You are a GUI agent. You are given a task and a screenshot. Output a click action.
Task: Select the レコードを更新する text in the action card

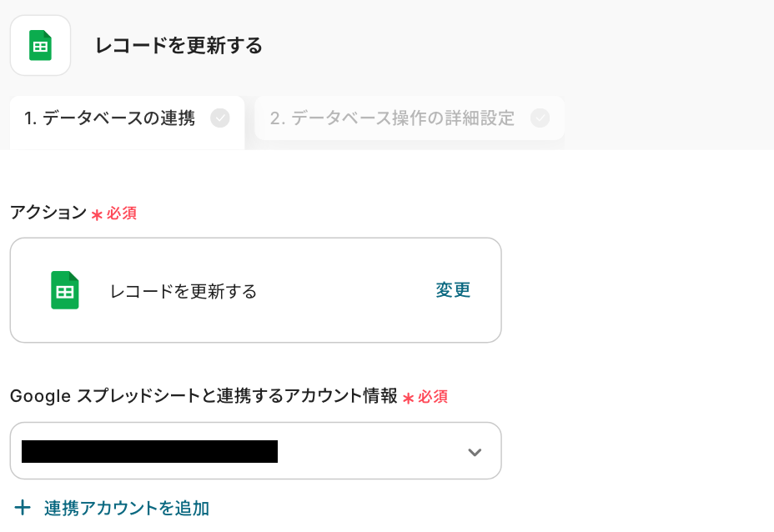(183, 291)
